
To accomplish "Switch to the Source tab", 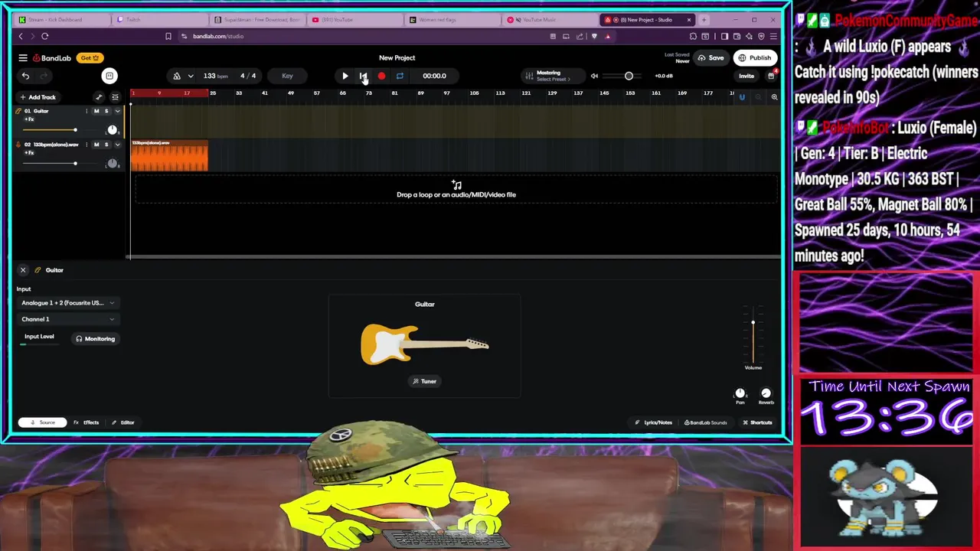I will click(x=42, y=422).
